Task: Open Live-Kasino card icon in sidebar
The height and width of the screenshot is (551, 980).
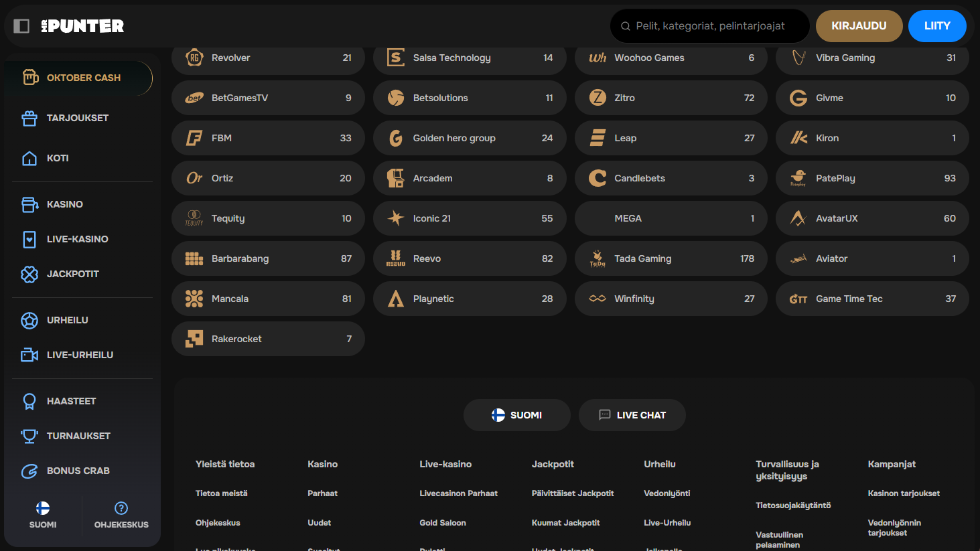Action: (29, 240)
